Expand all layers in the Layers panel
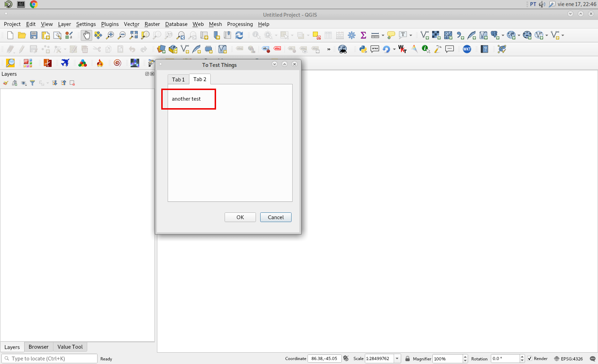Viewport: 598px width, 364px height. (54, 83)
